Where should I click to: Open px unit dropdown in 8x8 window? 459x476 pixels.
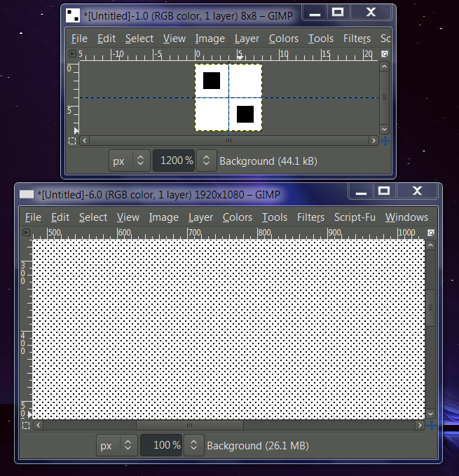point(130,161)
